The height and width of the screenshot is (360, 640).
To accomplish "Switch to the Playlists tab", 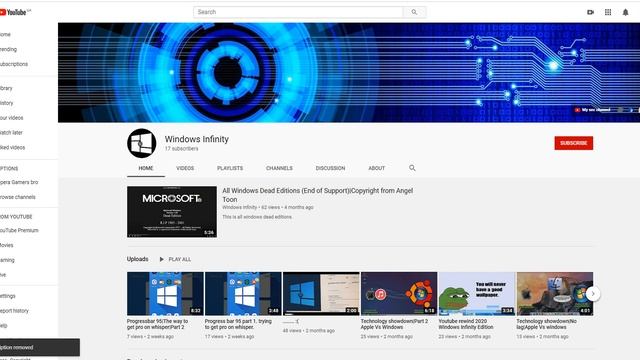I will pyautogui.click(x=230, y=168).
